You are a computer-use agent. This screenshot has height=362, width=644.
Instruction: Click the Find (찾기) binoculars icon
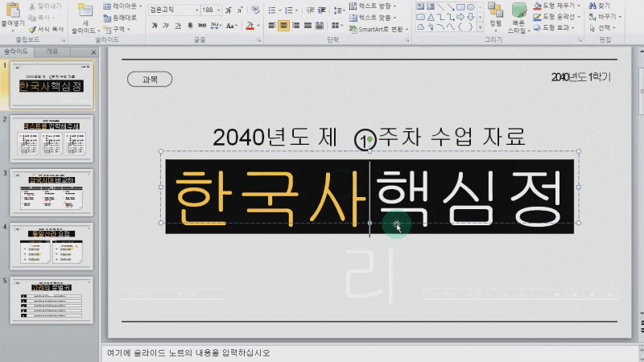pyautogui.click(x=592, y=6)
